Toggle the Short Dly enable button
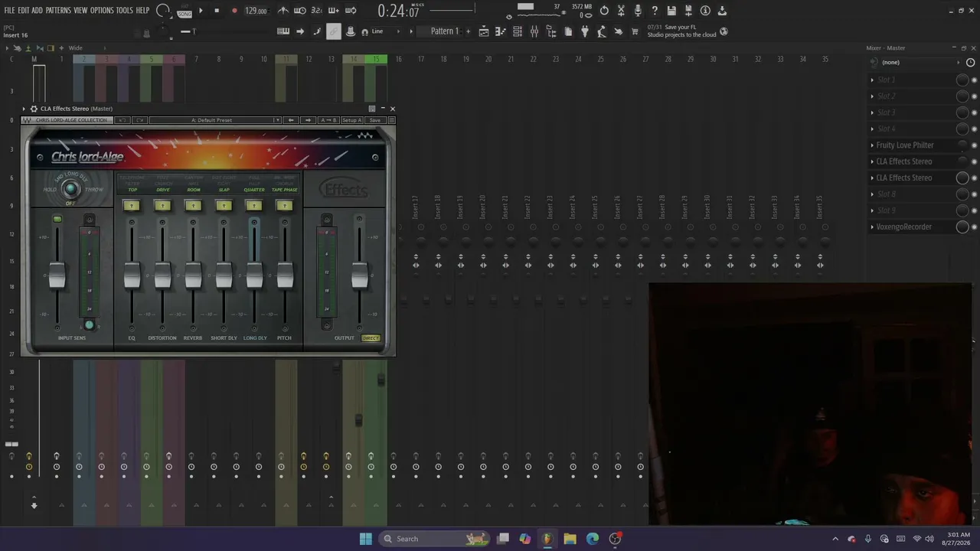Viewport: 980px width, 551px height. tap(224, 206)
